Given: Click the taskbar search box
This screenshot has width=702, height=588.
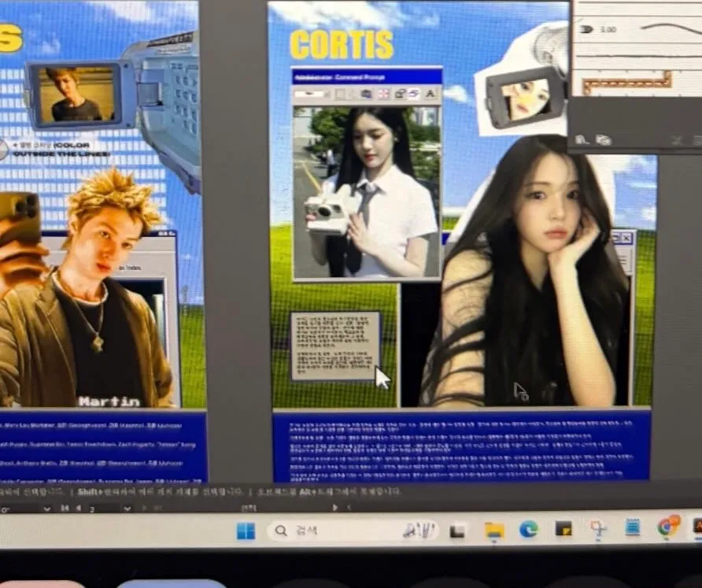Looking at the screenshot, I should [353, 531].
